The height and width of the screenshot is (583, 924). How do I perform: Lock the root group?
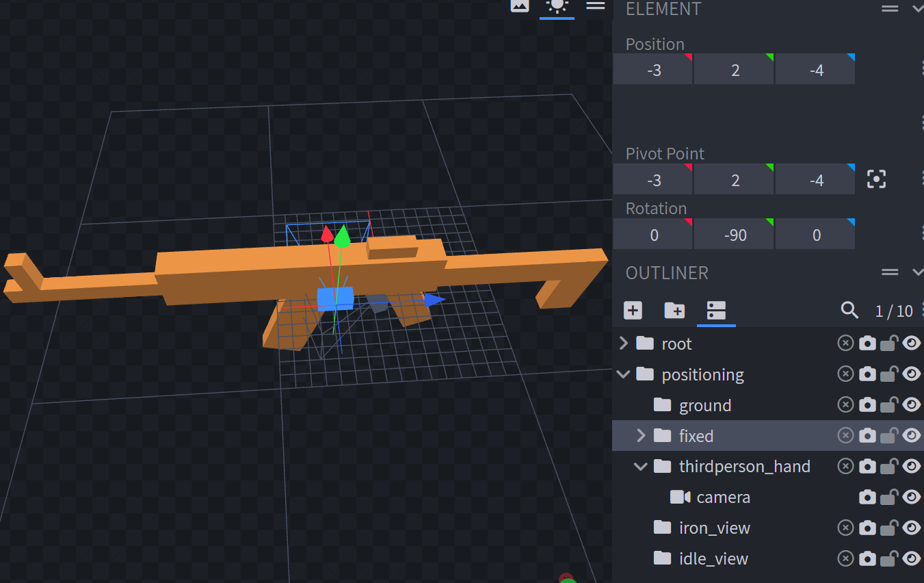coord(889,343)
